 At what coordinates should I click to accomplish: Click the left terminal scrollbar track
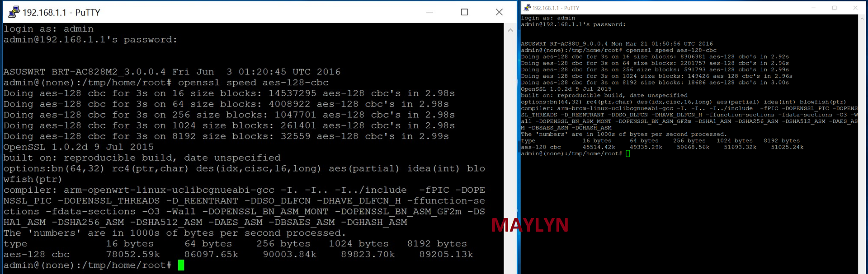[x=510, y=153]
